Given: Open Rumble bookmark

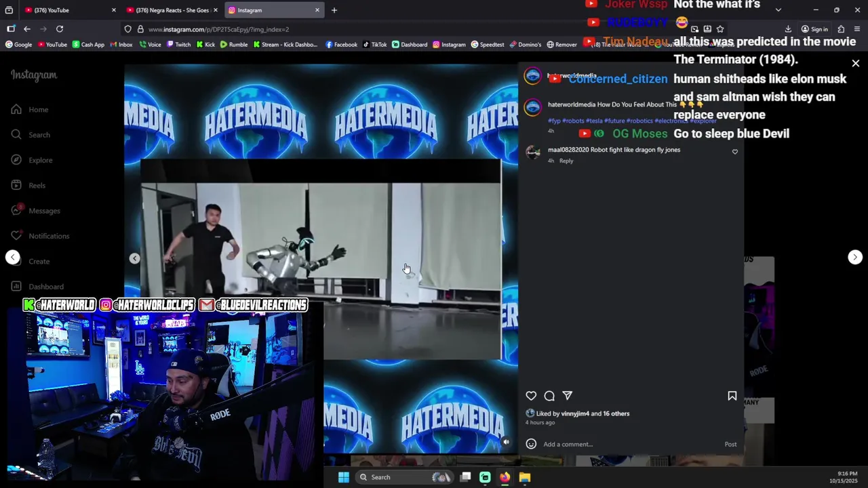Looking at the screenshot, I should coord(234,45).
